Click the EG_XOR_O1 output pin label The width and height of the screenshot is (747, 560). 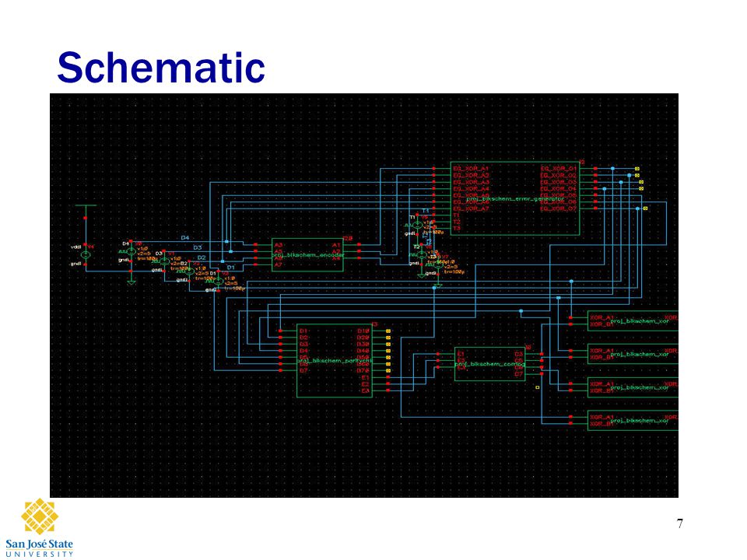tap(559, 169)
